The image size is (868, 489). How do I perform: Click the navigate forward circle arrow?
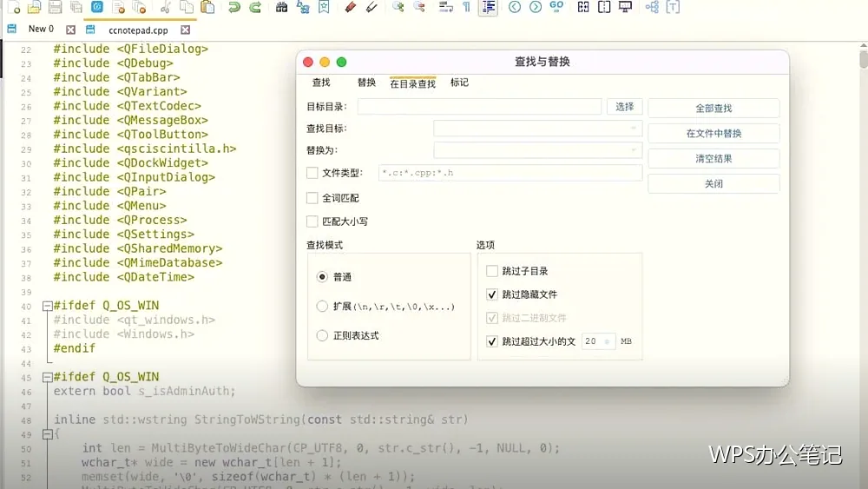click(536, 7)
